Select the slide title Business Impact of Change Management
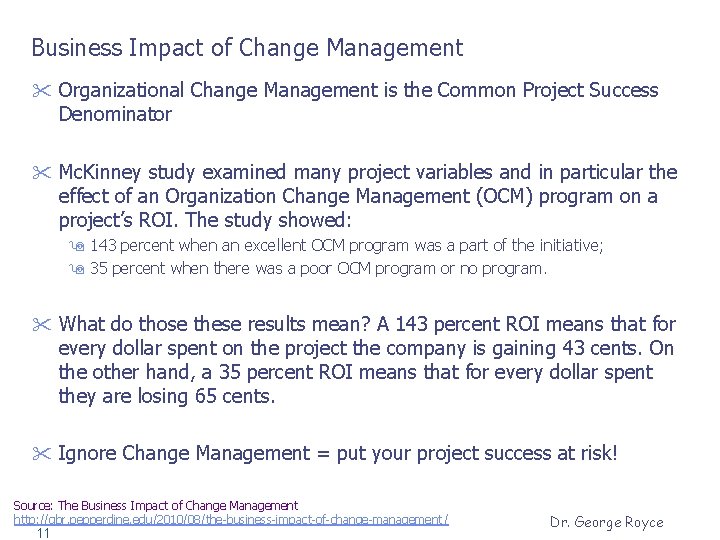 coord(248,48)
